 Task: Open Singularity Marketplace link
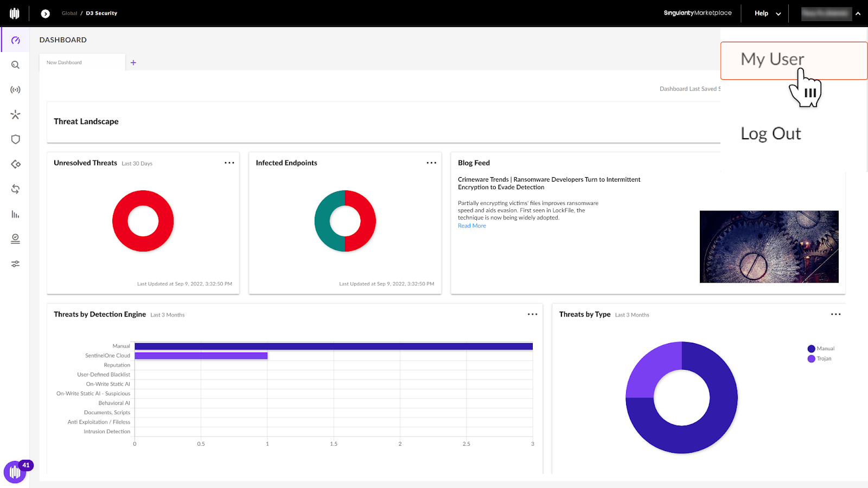click(698, 13)
